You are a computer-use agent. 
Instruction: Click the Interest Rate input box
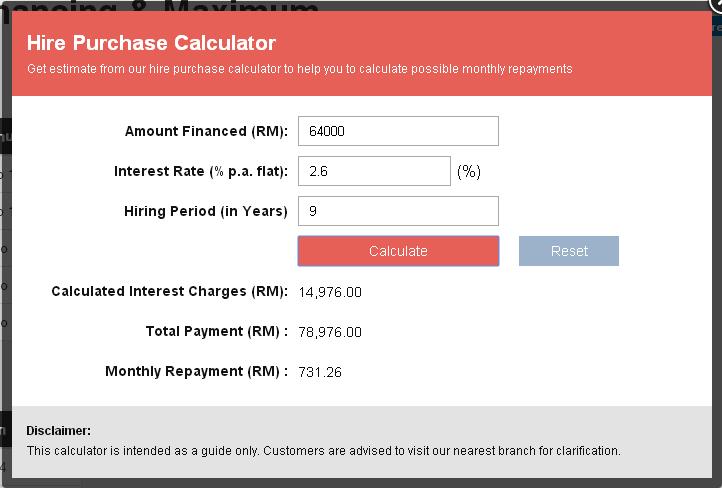(x=374, y=171)
